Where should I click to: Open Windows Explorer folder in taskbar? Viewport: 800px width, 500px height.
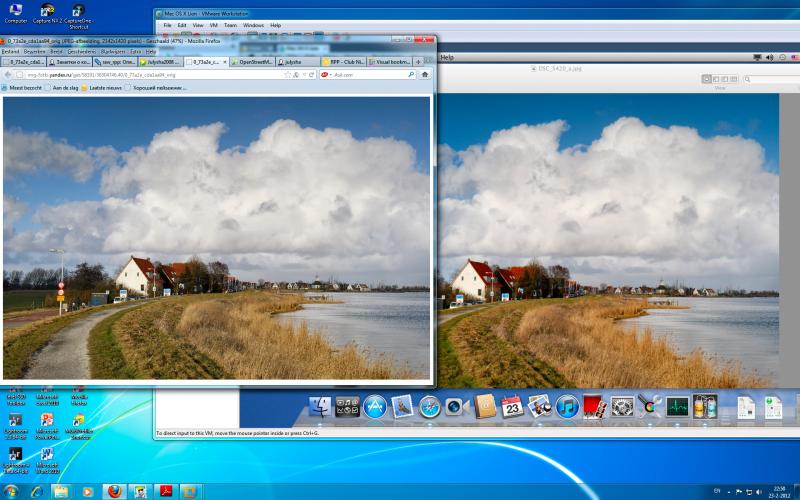[x=60, y=492]
